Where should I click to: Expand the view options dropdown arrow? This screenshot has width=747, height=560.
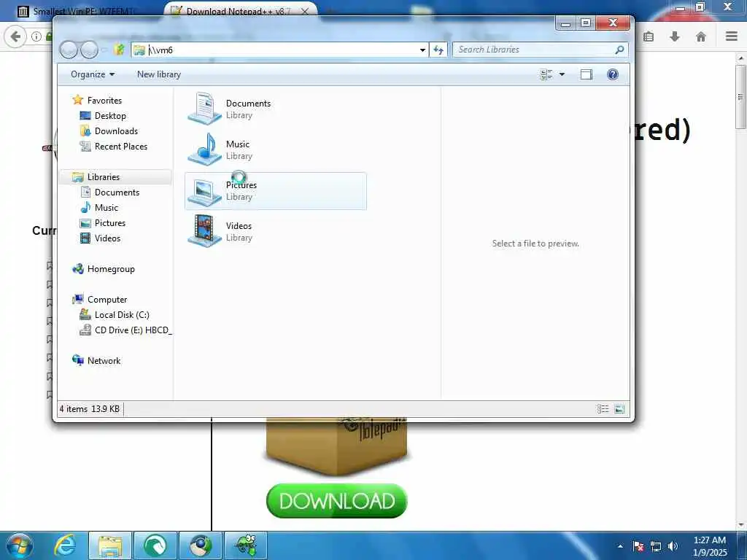tap(562, 74)
